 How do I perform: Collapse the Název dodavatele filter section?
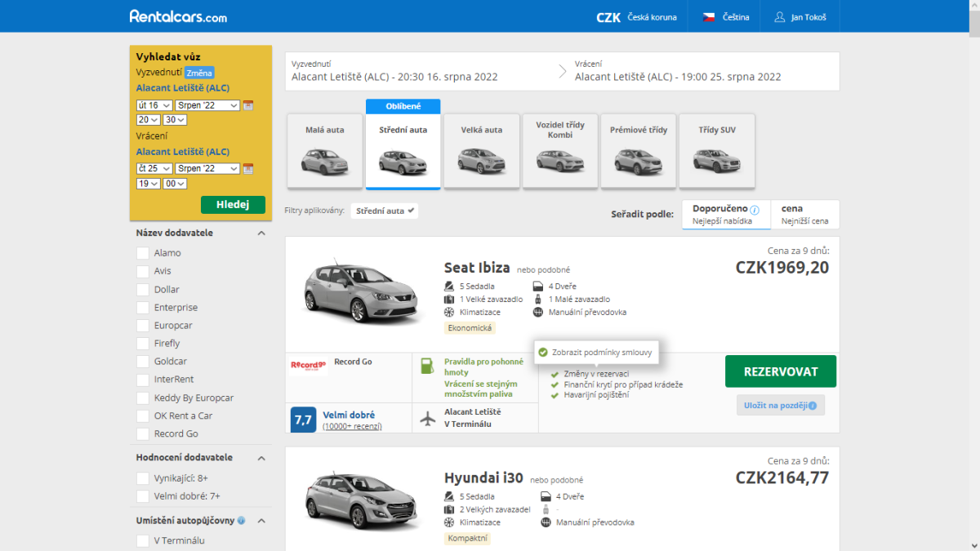(x=261, y=233)
